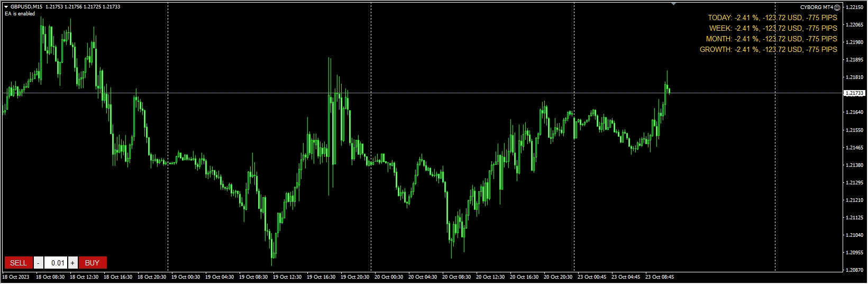Image resolution: width=868 pixels, height=284 pixels.
Task: Click the chart shift triangle marker at top
Action: [x=673, y=4]
